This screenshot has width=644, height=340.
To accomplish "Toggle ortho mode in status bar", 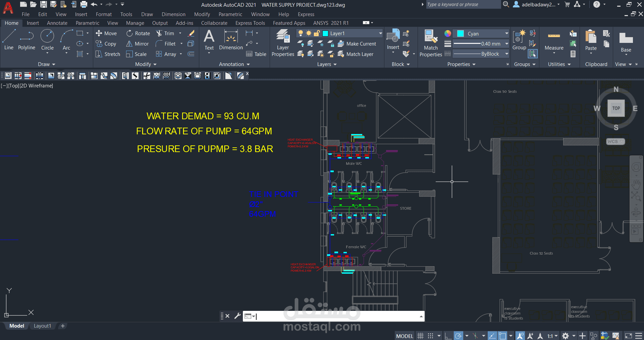I will coord(448,336).
